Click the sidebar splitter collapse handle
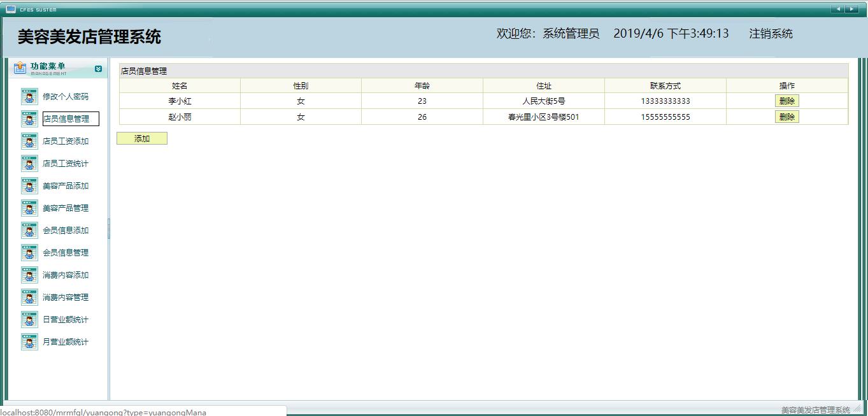The width and height of the screenshot is (868, 416). pyautogui.click(x=109, y=229)
